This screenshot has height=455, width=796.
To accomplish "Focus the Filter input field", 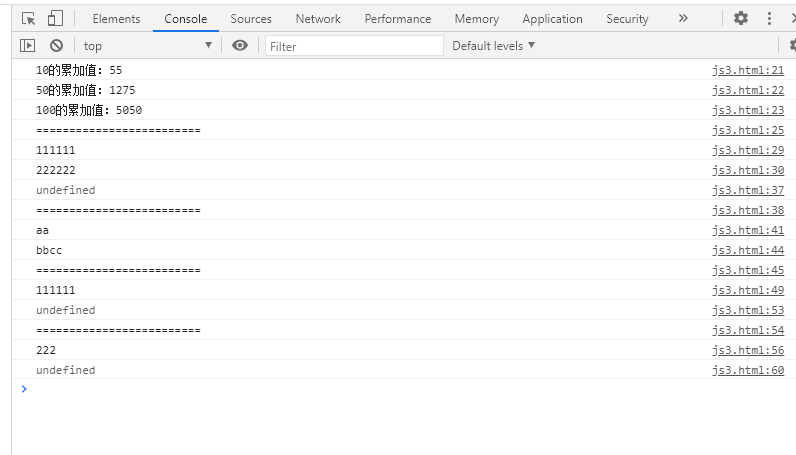I will click(x=354, y=46).
